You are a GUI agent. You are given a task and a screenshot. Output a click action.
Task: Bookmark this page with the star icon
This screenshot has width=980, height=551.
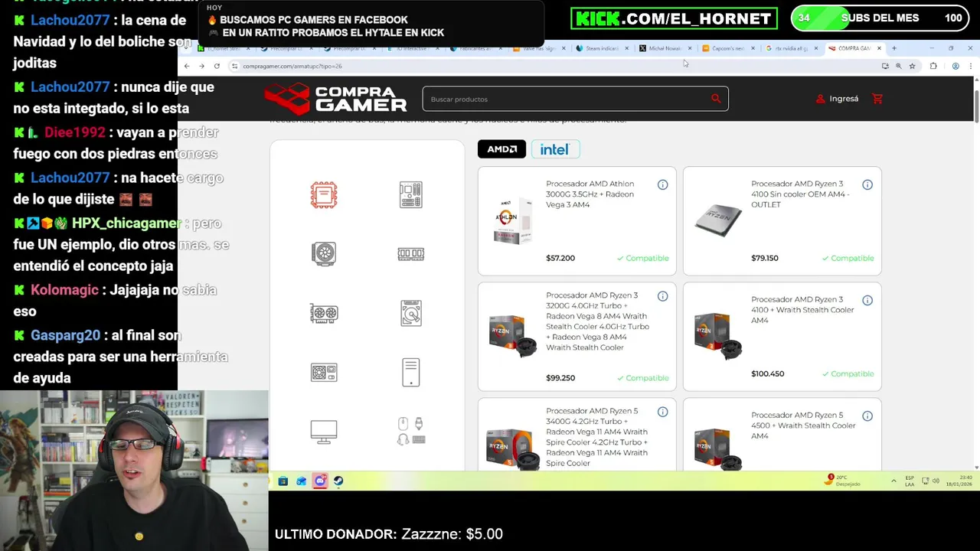click(x=912, y=67)
